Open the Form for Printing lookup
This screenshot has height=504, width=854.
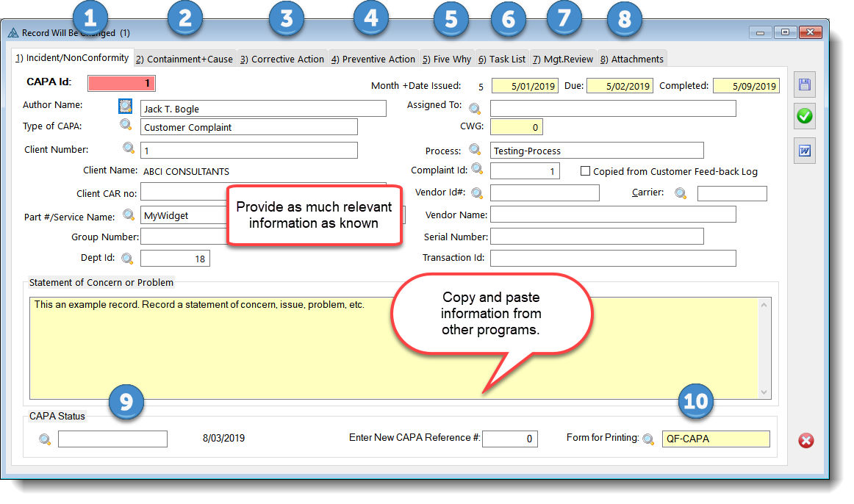(x=648, y=439)
